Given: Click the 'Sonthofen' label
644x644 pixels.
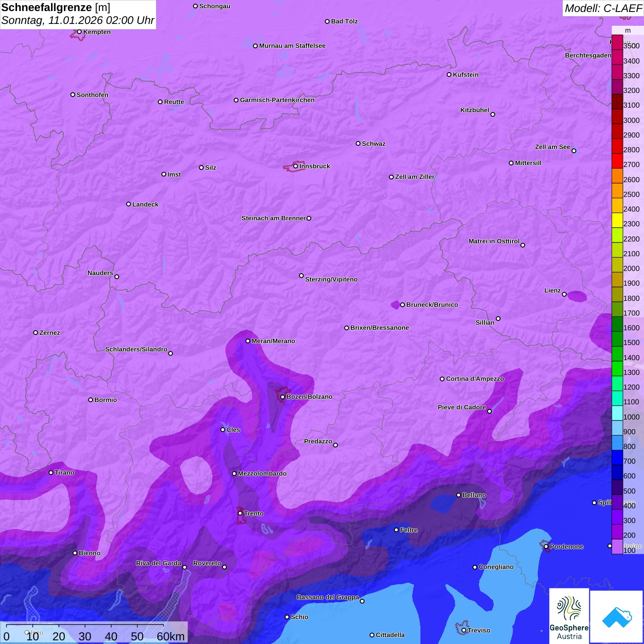Looking at the screenshot, I should [x=92, y=95].
